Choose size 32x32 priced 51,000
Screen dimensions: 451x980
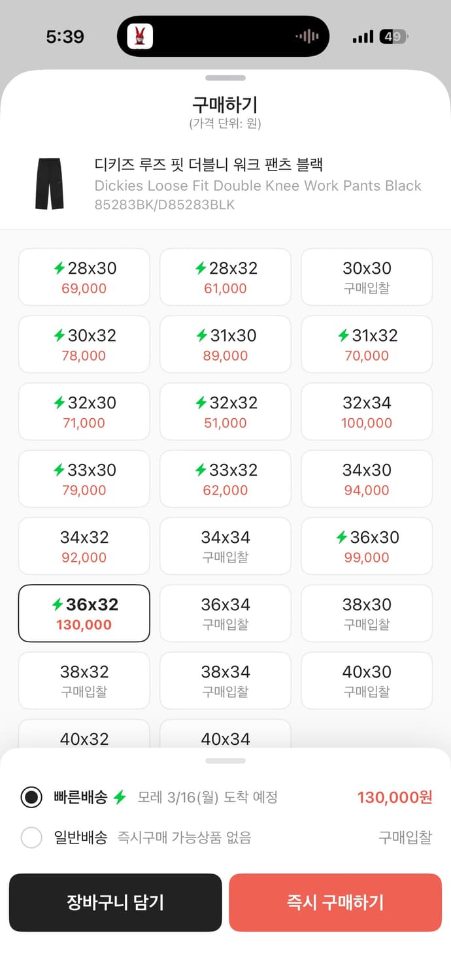(x=225, y=412)
